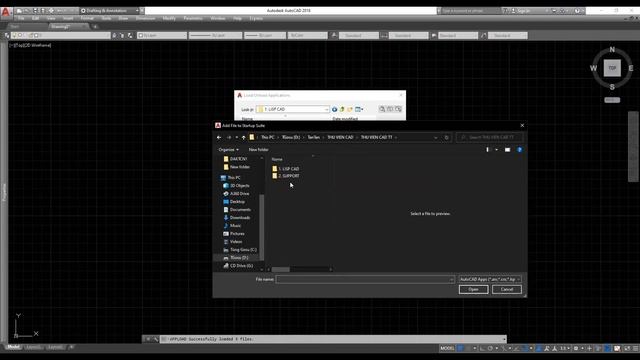Click up-one-level icon in Load/Unload Applications dialog

pos(342,109)
